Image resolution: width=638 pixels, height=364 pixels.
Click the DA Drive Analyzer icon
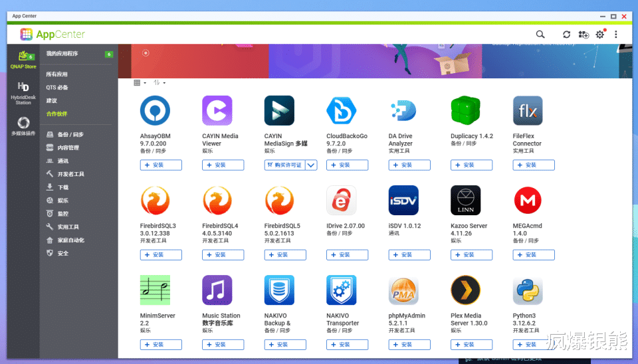point(403,111)
